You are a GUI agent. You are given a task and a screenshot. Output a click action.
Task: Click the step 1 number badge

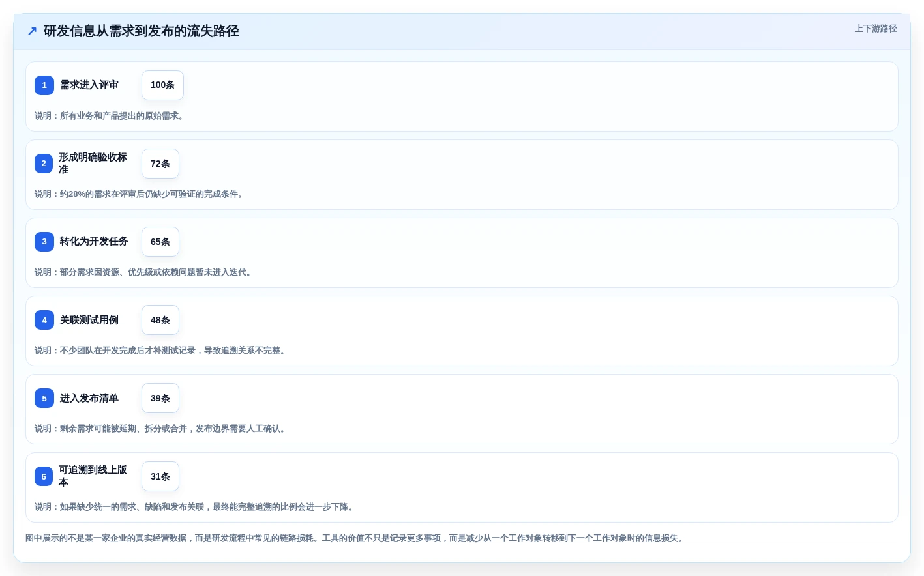pyautogui.click(x=44, y=85)
